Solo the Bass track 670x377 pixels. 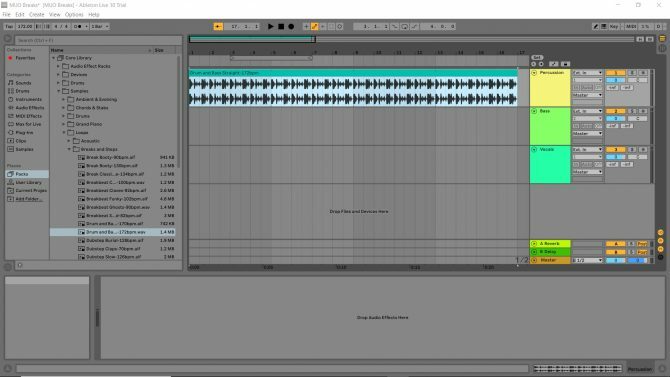[632, 111]
